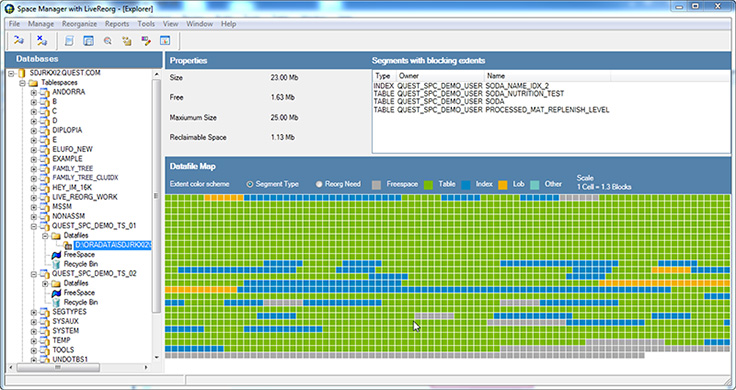
Task: Select the LIVE_REORG_WORK tablespace label
Action: coord(85,197)
